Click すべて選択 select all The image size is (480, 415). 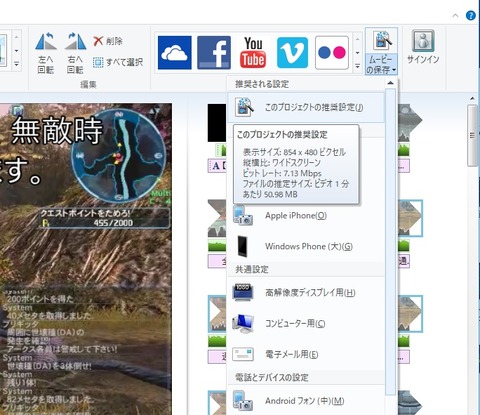click(x=118, y=62)
